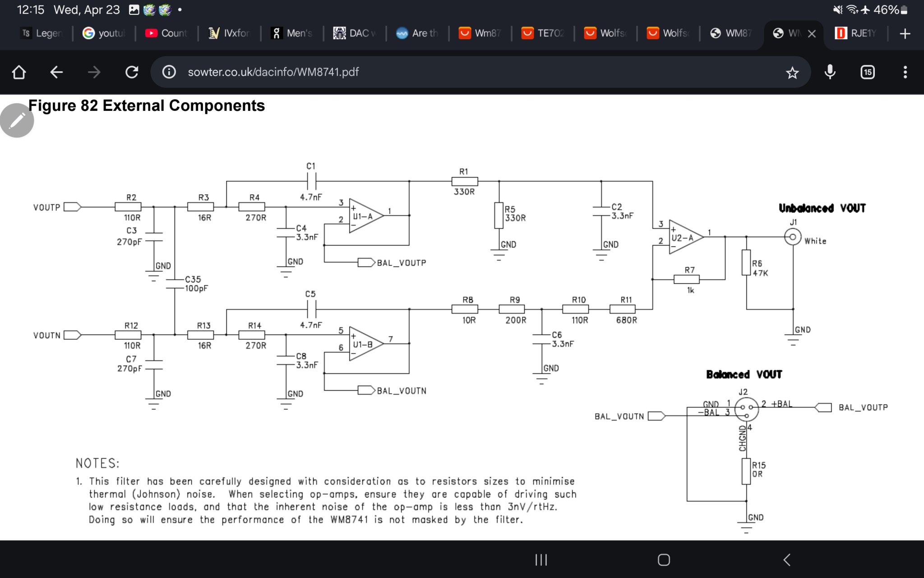The height and width of the screenshot is (578, 924).
Task: Open Chrome three-dot overflow menu
Action: (x=905, y=72)
